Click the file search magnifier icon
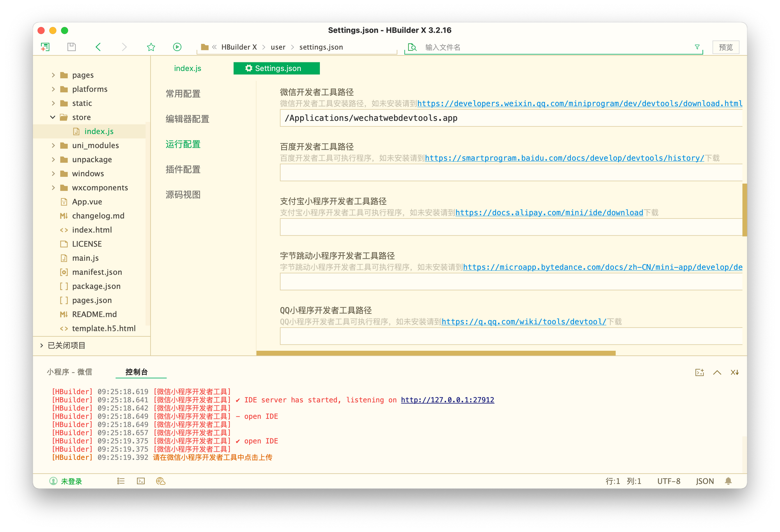Viewport: 780px width, 532px height. click(412, 47)
